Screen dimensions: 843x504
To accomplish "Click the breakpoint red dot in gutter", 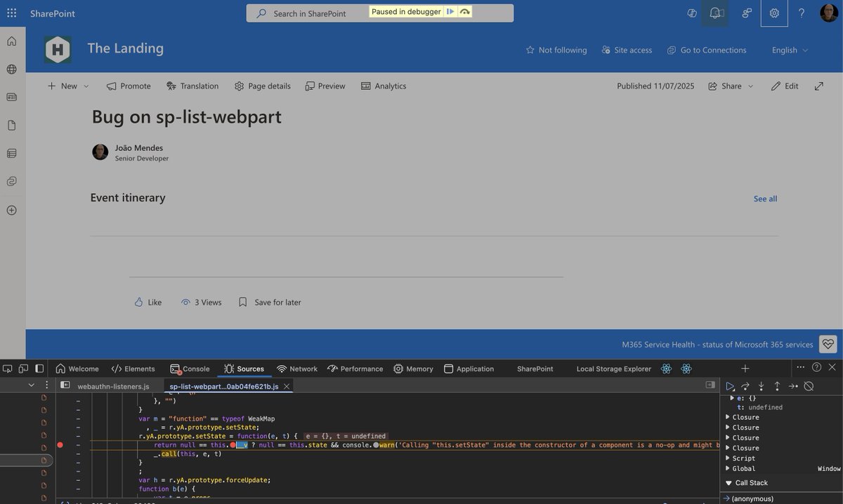I will [x=60, y=445].
